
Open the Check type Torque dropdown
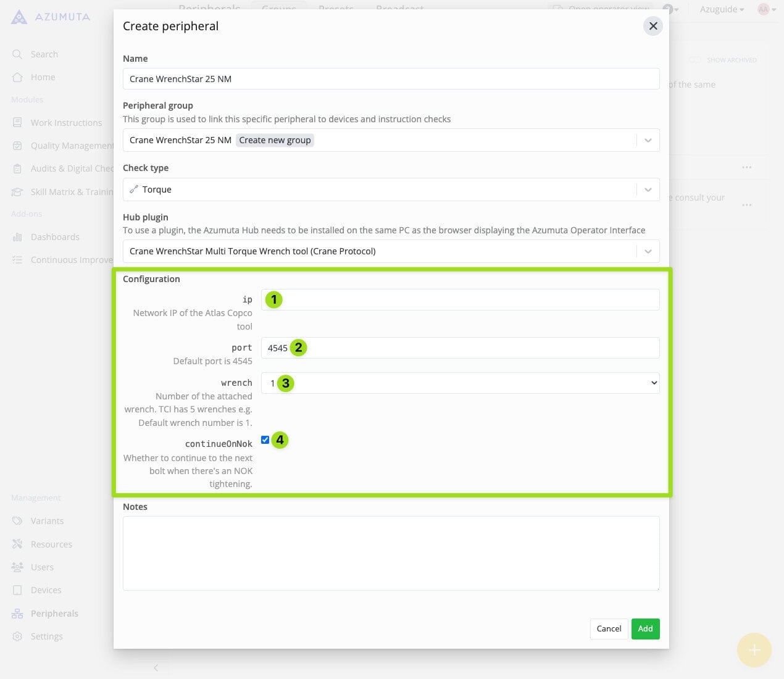point(648,190)
